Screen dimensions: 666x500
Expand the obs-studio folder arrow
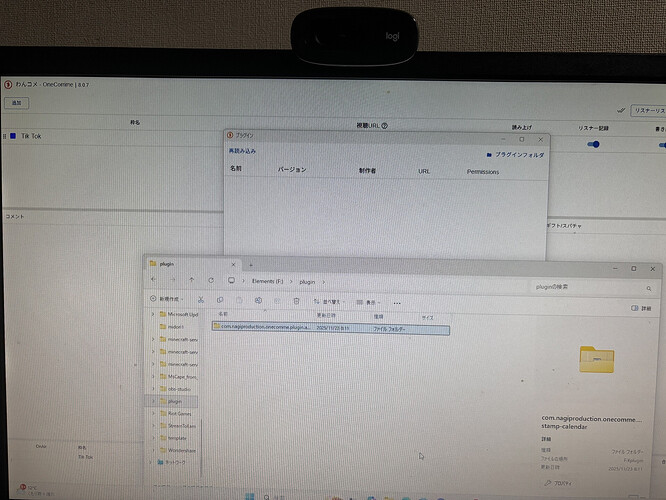[x=153, y=389]
